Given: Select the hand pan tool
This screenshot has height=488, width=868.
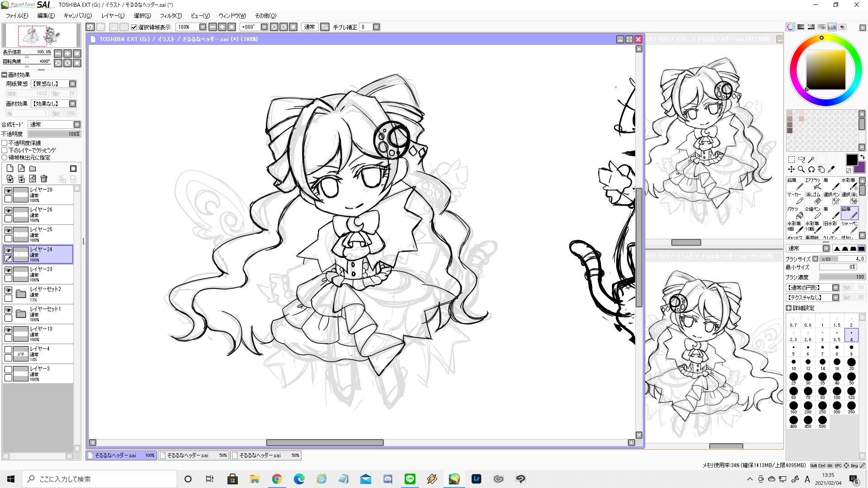Looking at the screenshot, I should pos(821,169).
